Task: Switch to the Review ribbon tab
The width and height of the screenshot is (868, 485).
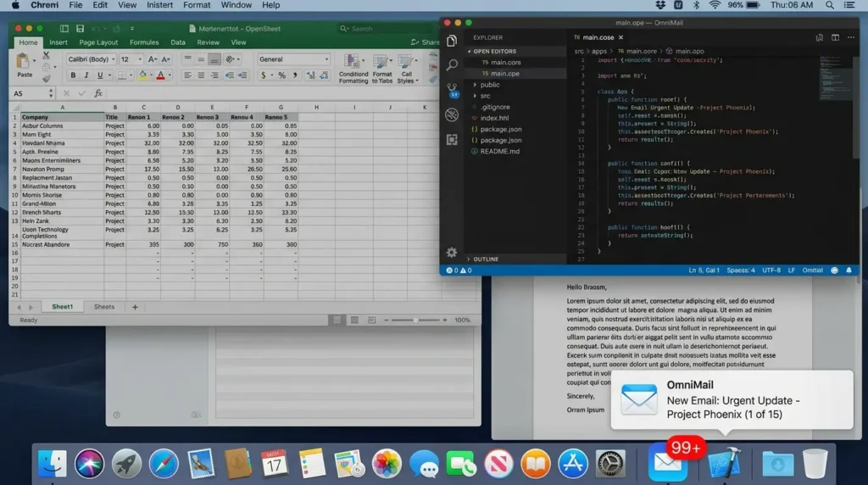Action: point(209,42)
